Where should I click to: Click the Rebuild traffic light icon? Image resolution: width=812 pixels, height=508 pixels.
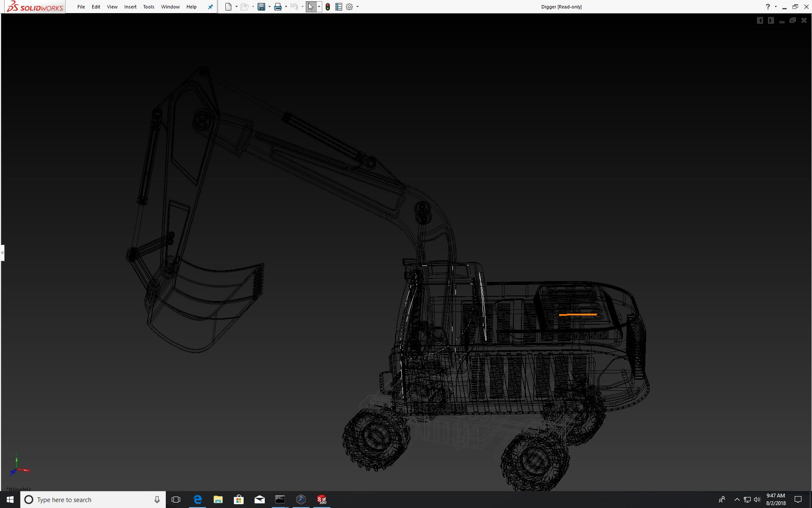328,7
